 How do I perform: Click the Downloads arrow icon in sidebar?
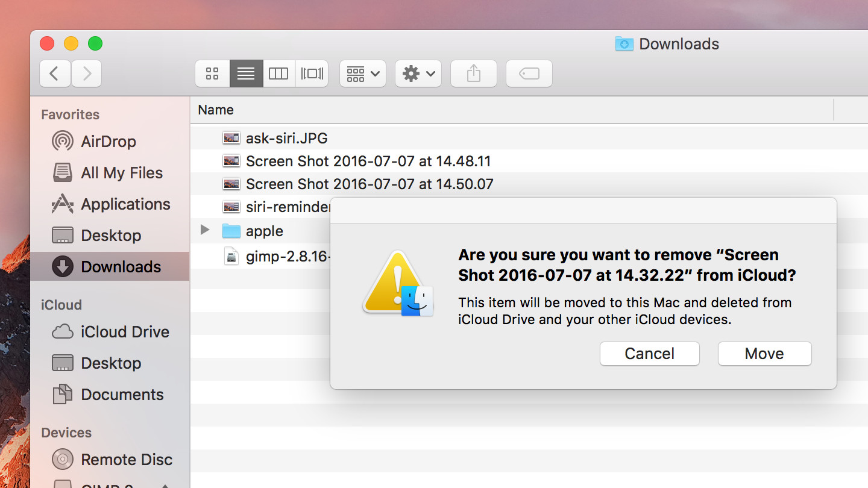pyautogui.click(x=63, y=267)
